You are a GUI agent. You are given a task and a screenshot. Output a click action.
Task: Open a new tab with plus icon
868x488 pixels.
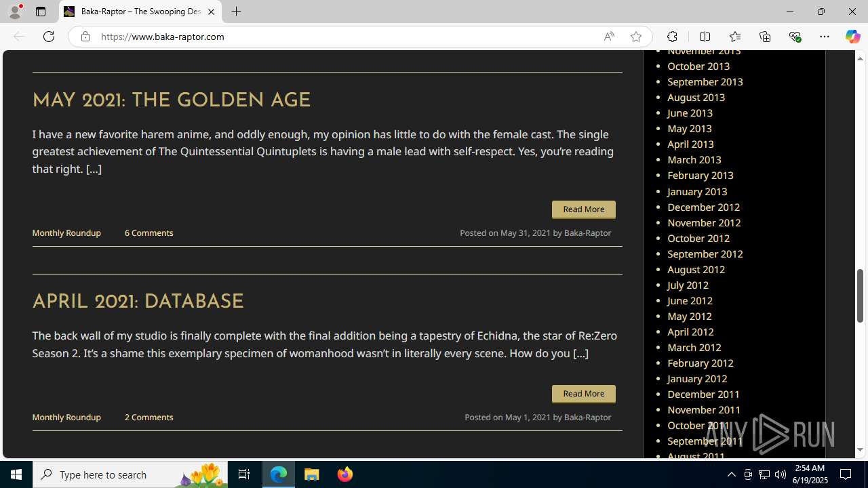point(236,12)
